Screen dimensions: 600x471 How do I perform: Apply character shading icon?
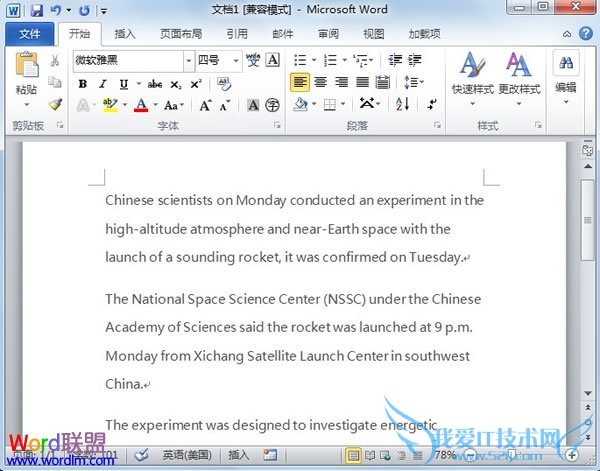coord(253,105)
